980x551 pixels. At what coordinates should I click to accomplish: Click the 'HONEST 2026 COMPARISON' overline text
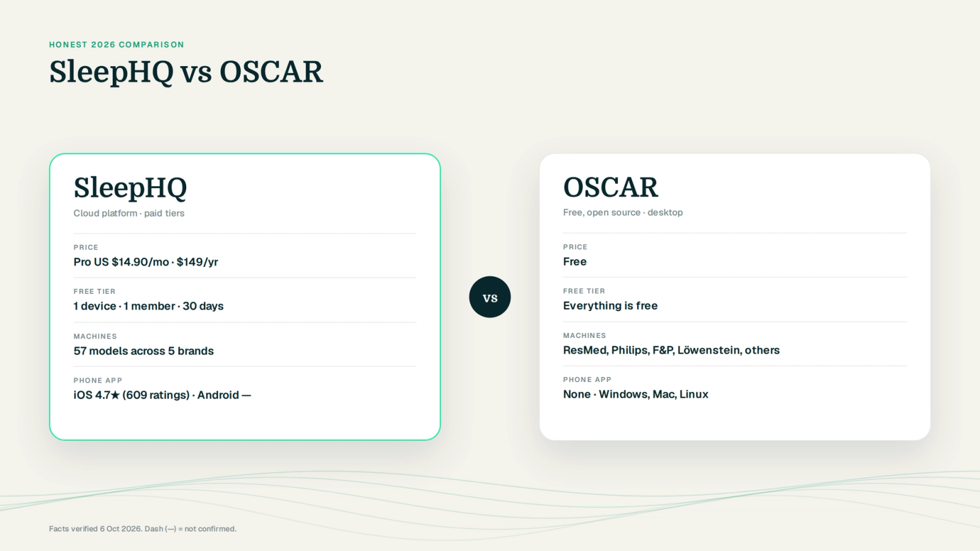pyautogui.click(x=116, y=45)
